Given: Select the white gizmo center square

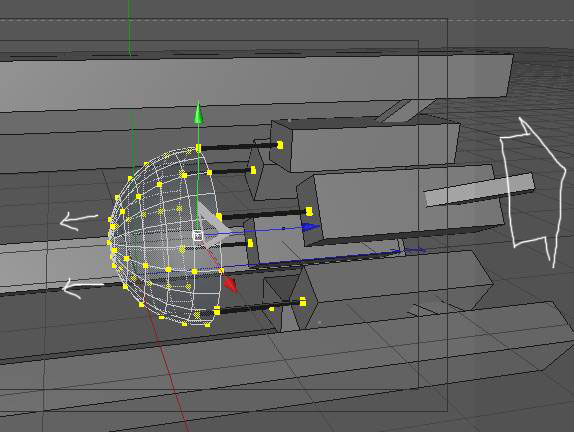Looking at the screenshot, I should click(x=198, y=236).
